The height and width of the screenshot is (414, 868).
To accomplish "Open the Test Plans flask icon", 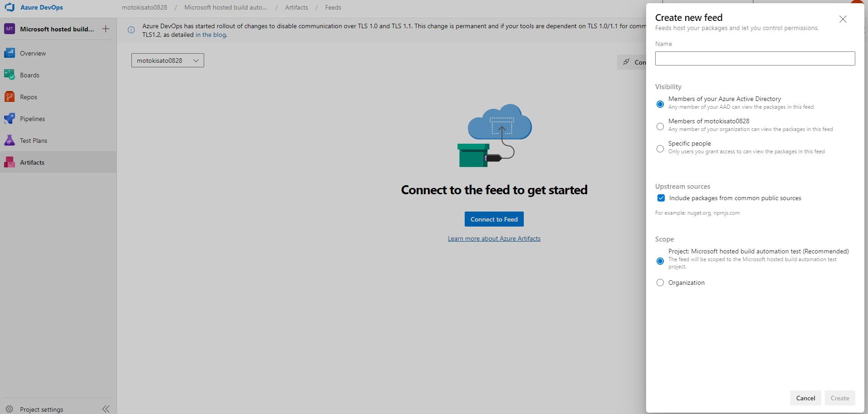I will pos(10,141).
